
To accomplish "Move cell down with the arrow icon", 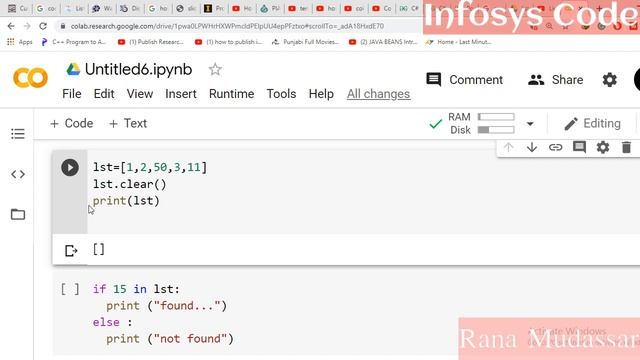I will [x=531, y=147].
